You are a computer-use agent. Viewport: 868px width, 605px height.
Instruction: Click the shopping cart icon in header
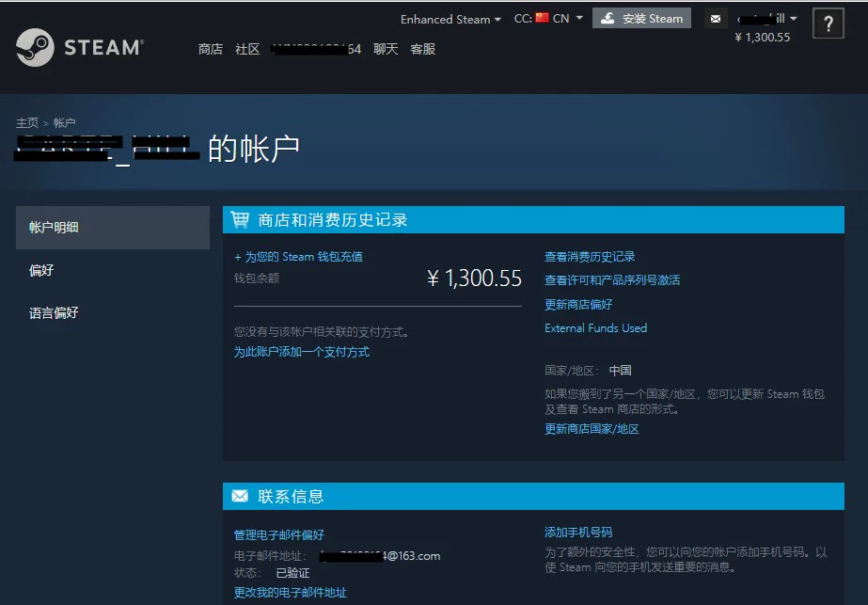240,220
